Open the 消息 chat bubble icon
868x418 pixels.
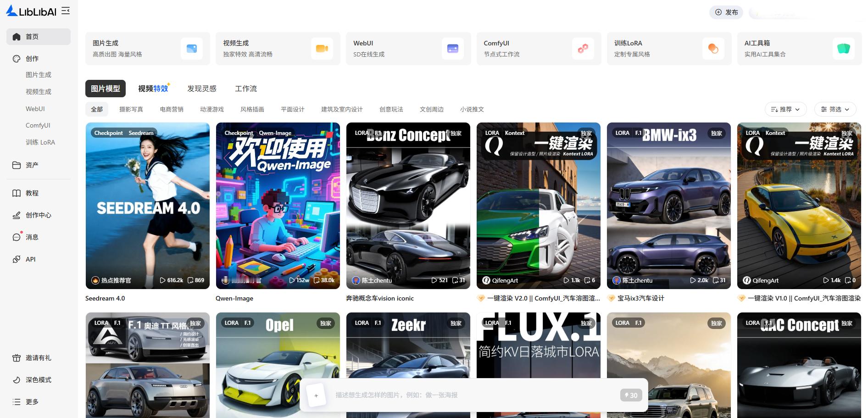click(17, 237)
